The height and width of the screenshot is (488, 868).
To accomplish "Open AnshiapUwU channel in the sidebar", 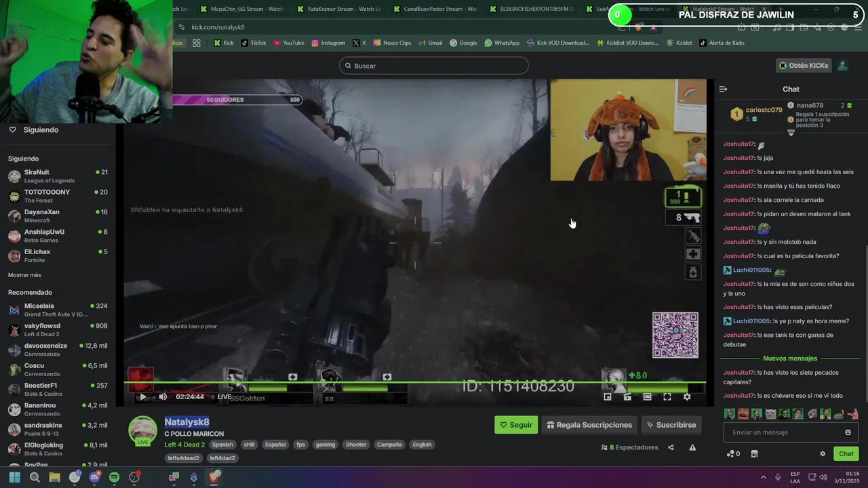I will [x=58, y=236].
